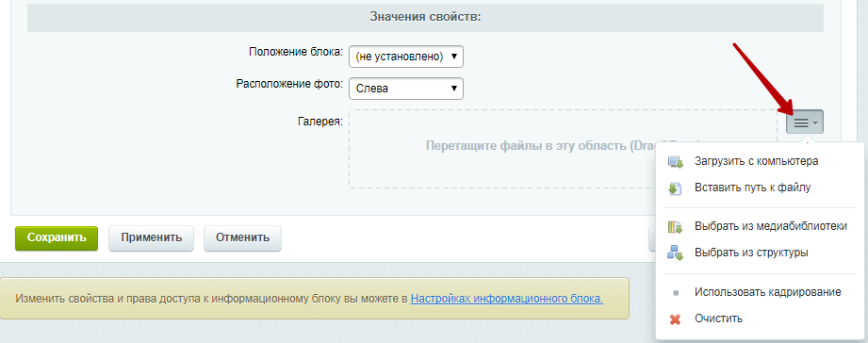
Task: Click the Положение блока label
Action: 296,52
